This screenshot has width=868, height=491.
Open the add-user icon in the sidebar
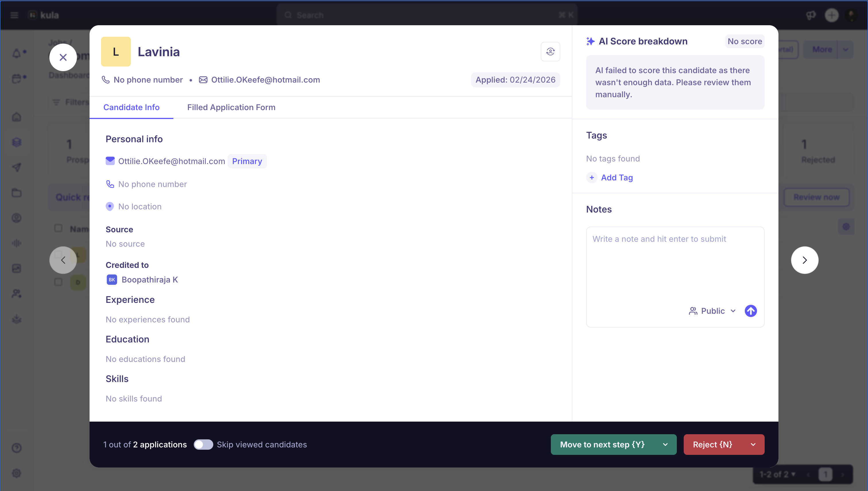tap(17, 294)
